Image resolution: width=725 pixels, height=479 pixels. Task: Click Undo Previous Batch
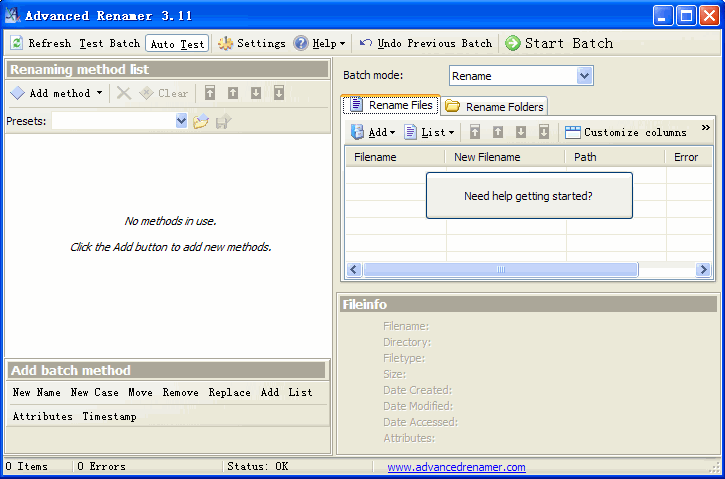(425, 43)
